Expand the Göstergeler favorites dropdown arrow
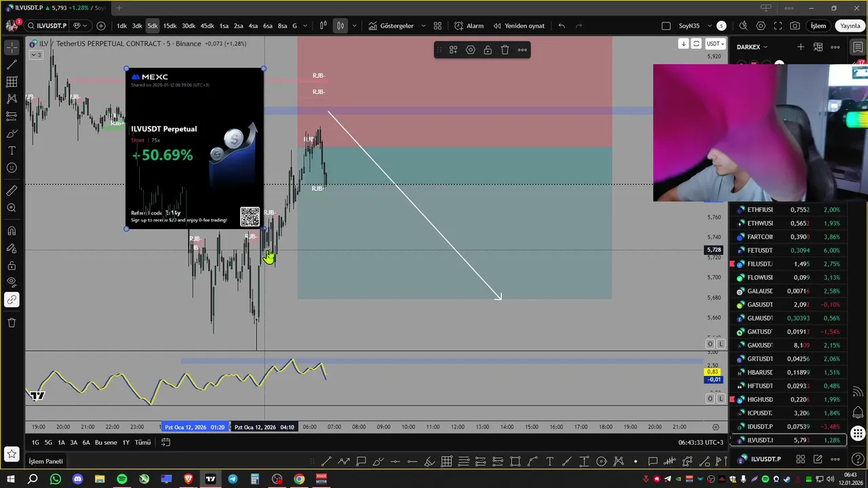868x488 pixels. tap(423, 26)
